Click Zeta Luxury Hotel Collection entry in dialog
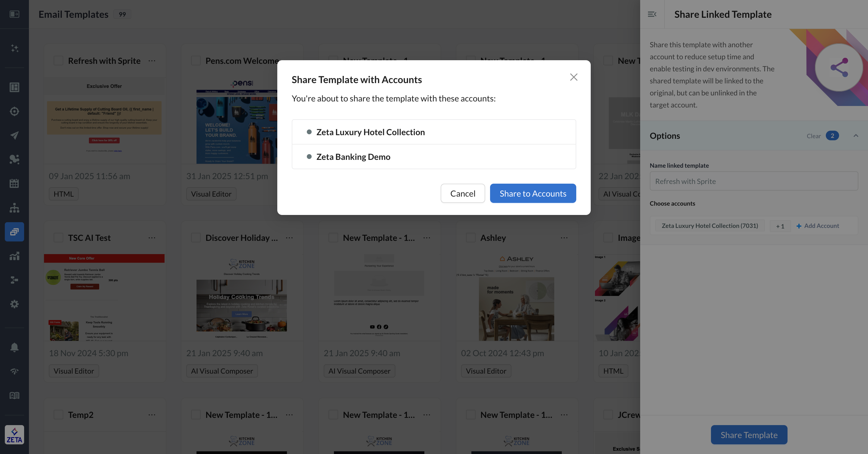 point(433,132)
